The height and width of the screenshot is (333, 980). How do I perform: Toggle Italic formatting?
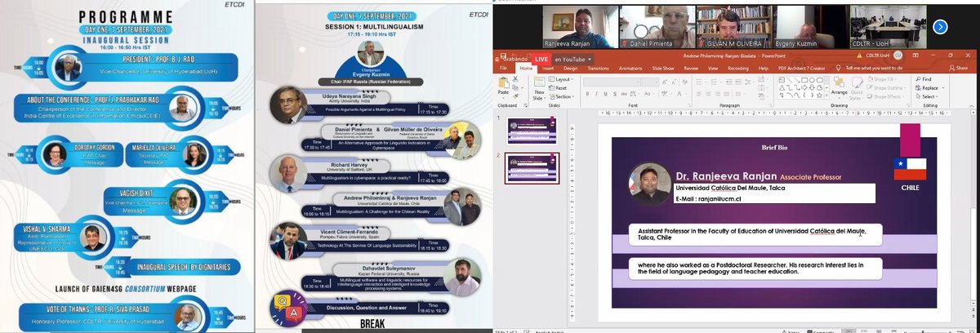pos(596,94)
